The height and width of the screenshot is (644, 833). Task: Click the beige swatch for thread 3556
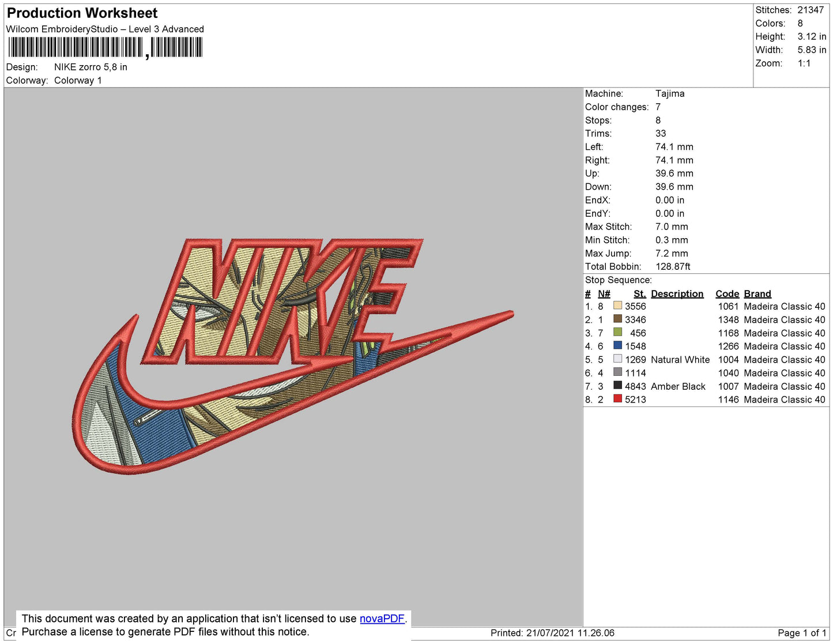617,306
